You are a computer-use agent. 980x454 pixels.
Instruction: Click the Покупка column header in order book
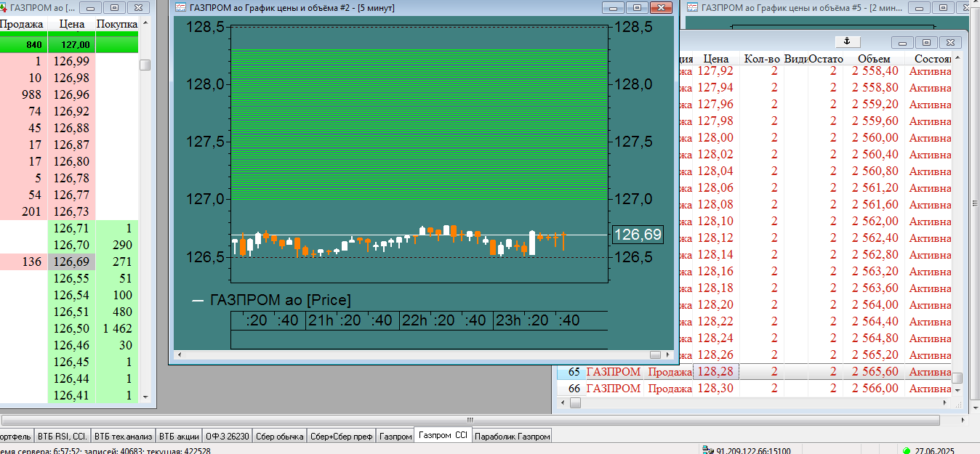click(117, 24)
